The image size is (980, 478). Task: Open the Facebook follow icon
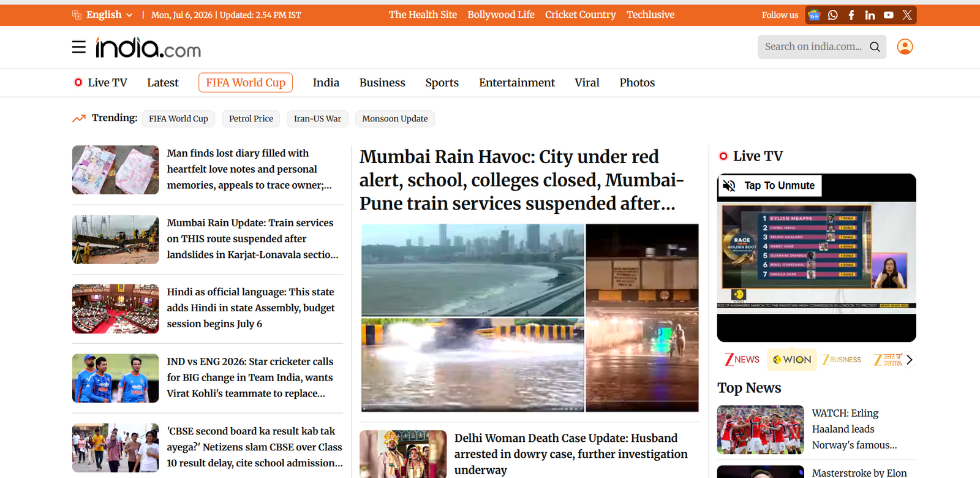coord(851,15)
